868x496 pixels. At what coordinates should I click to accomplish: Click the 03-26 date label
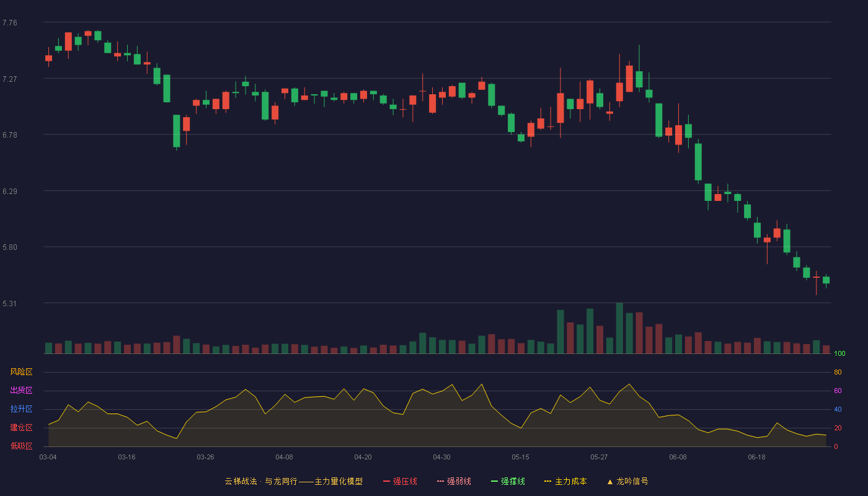[205, 457]
